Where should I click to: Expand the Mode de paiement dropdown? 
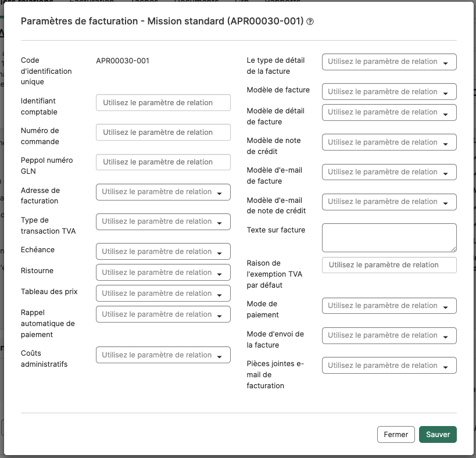point(389,306)
